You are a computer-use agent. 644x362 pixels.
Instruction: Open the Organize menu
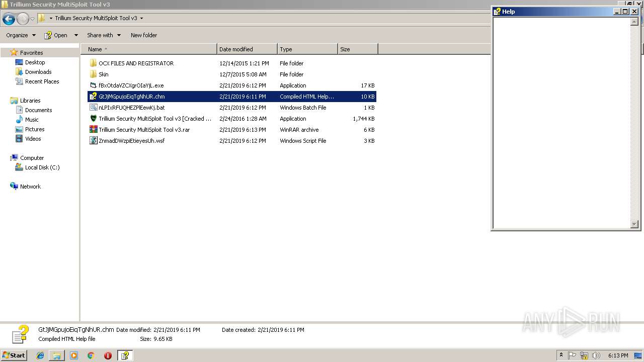21,35
